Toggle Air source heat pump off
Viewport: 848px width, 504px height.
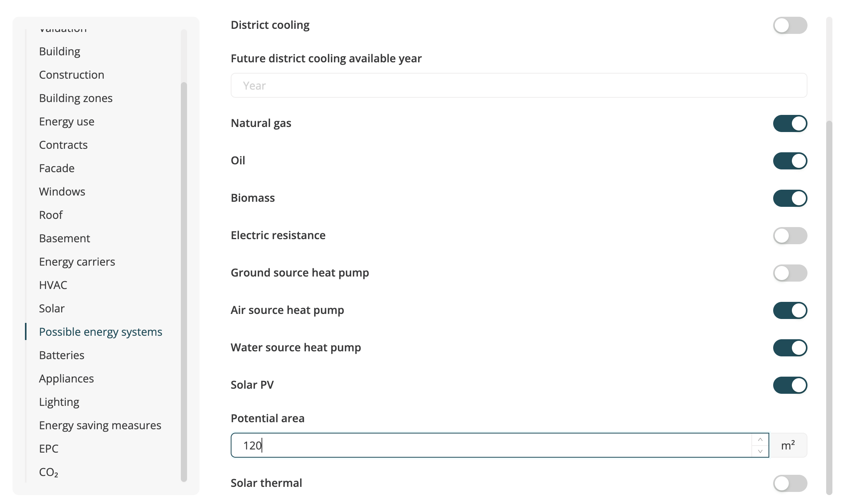click(x=790, y=310)
